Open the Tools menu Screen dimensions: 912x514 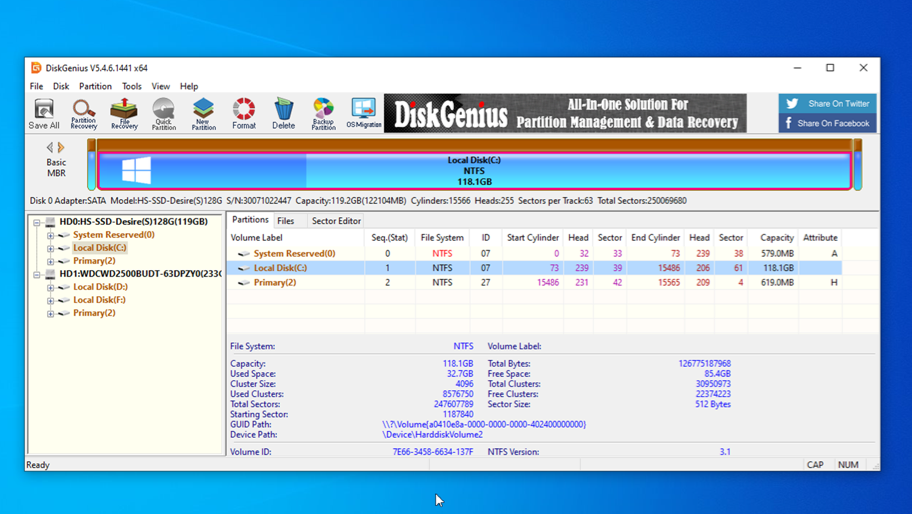tap(131, 86)
